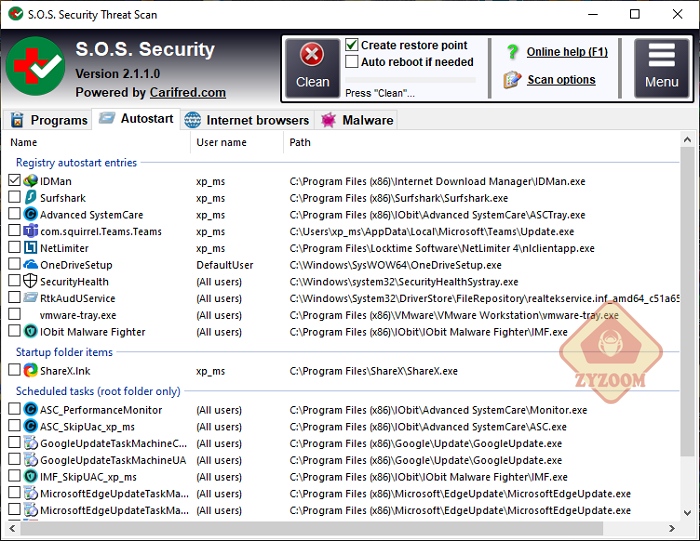700x541 pixels.
Task: Click the DefaultUser user name cell
Action: 225,265
